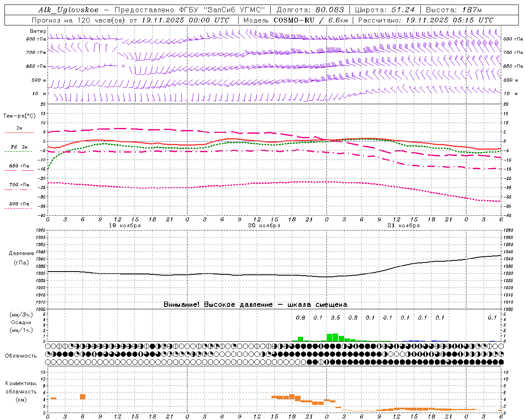
Task: Click the Рассчитано 19.11.2025 05:15 UTC timestamp
Action: tap(426, 20)
